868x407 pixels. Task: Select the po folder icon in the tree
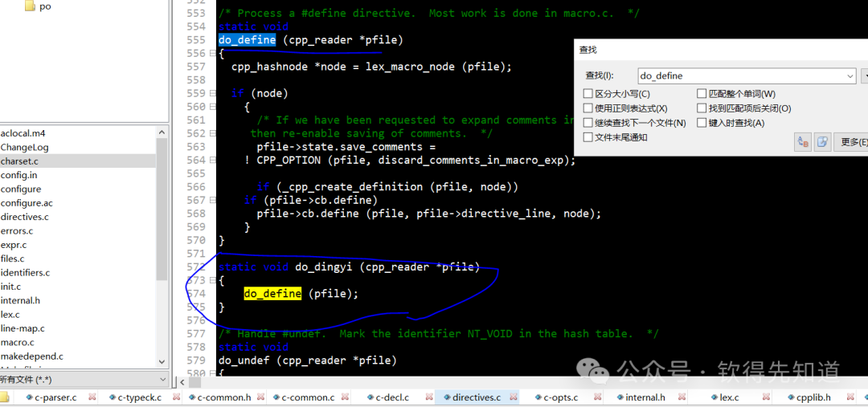click(30, 6)
